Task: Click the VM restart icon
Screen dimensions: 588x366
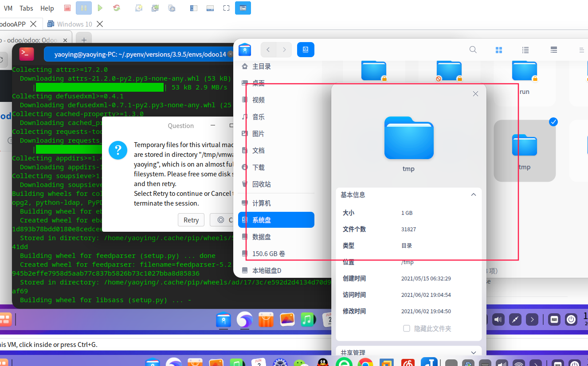Action: pyautogui.click(x=117, y=8)
